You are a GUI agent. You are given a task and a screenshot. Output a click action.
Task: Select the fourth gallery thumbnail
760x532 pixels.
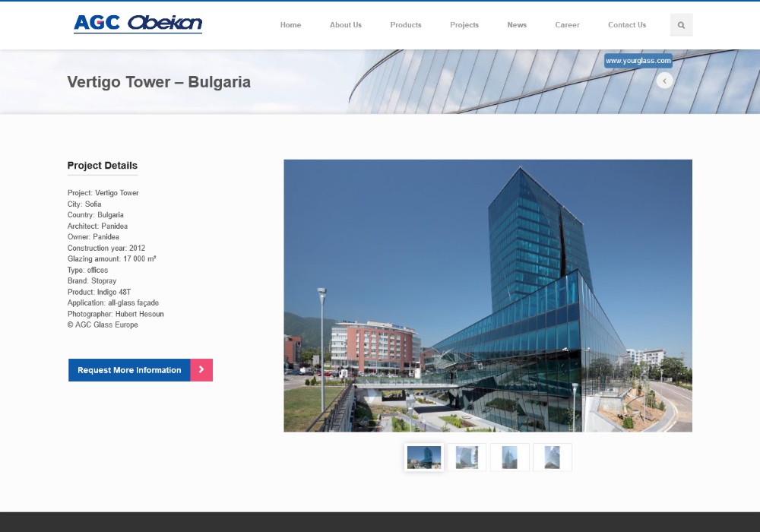coord(552,458)
